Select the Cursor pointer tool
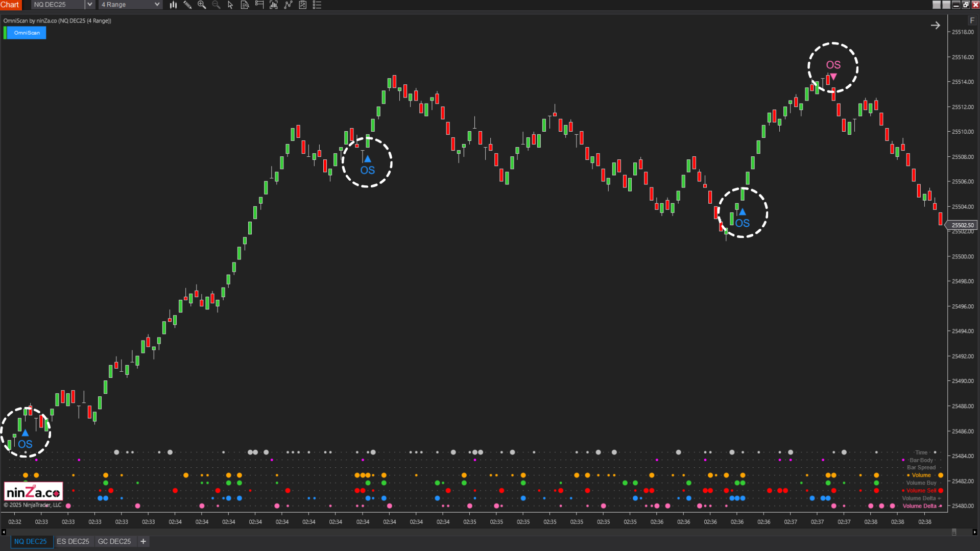This screenshot has width=980, height=551. tap(230, 5)
